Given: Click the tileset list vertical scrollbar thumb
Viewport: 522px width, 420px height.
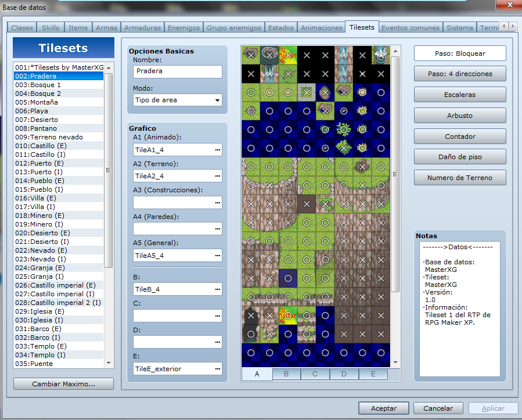Looking at the screenshot, I should 108,170.
